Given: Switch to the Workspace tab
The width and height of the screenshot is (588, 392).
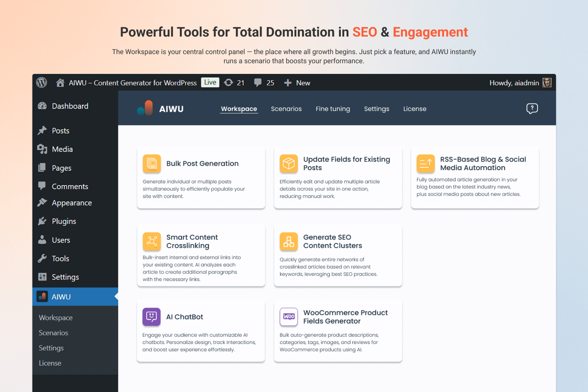Looking at the screenshot, I should (239, 109).
